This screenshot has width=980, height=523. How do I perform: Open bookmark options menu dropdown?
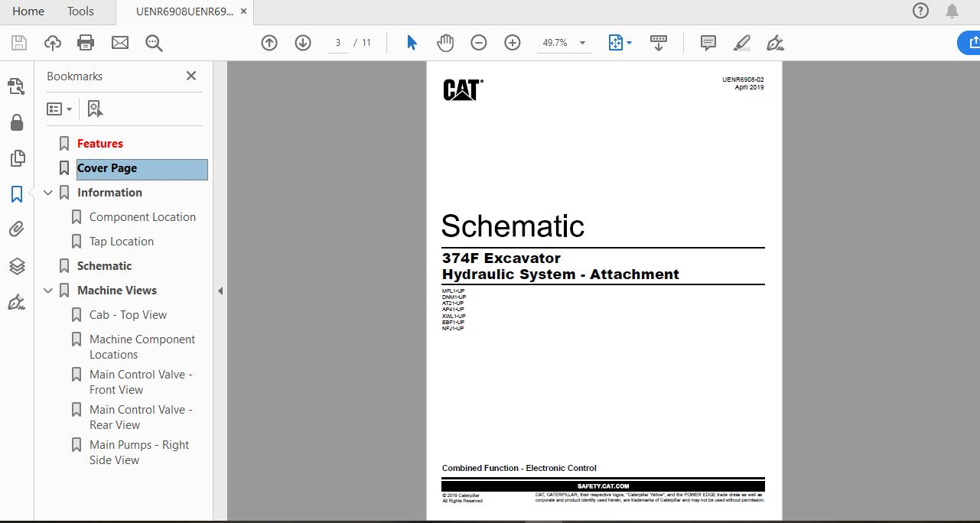(59, 109)
